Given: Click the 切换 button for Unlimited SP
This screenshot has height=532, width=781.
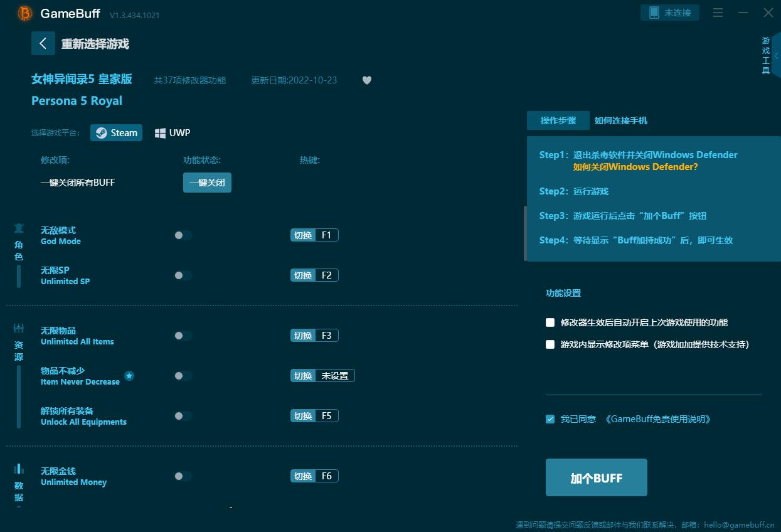Looking at the screenshot, I should point(303,275).
